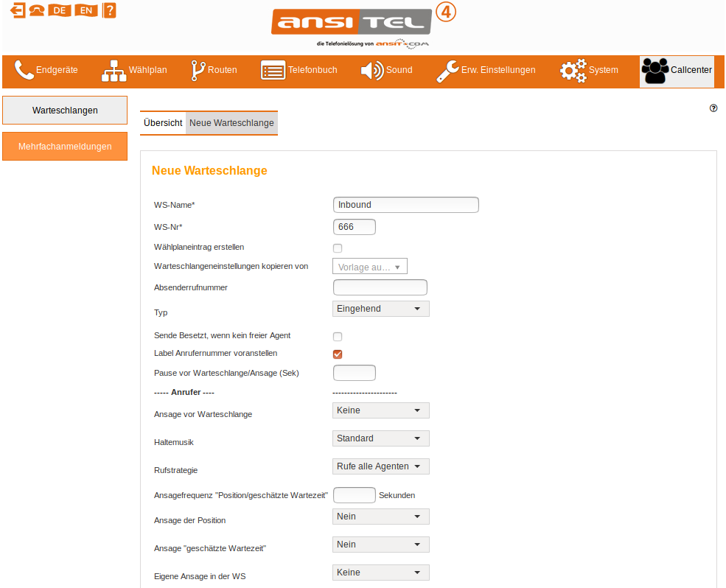Switch language with the EN flag icon
This screenshot has height=588, width=726.
(x=85, y=10)
